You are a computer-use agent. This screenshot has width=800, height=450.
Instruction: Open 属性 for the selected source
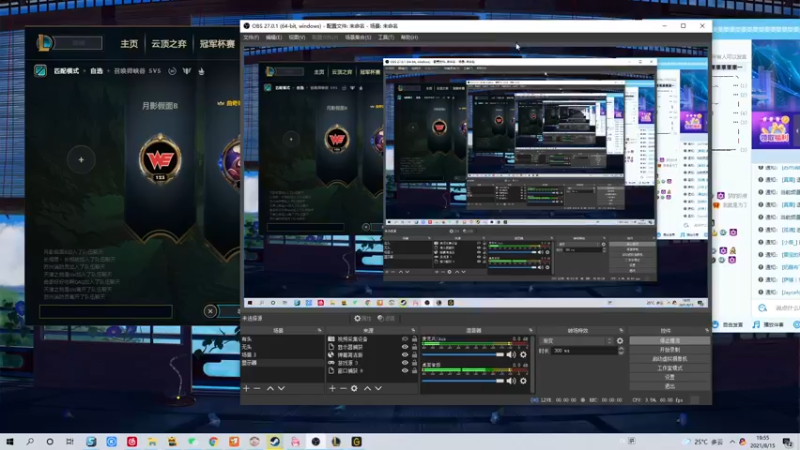pyautogui.click(x=362, y=318)
